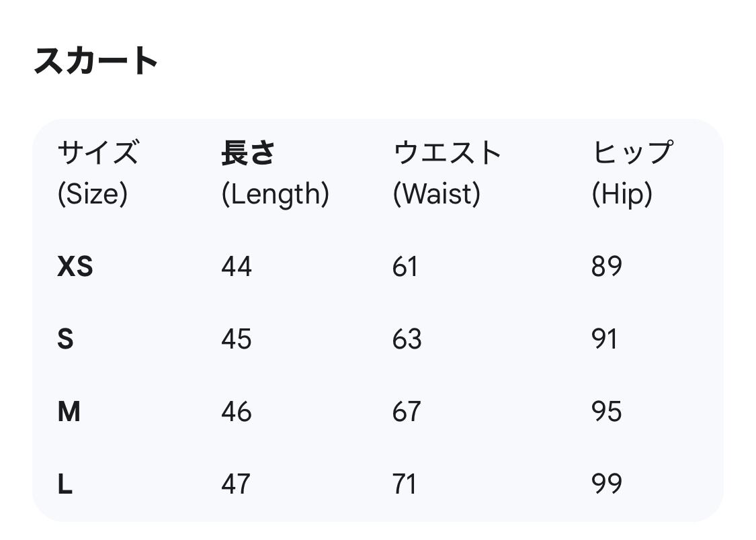Click the S length value 45
Viewport: 756px width, 540px height.
237,339
